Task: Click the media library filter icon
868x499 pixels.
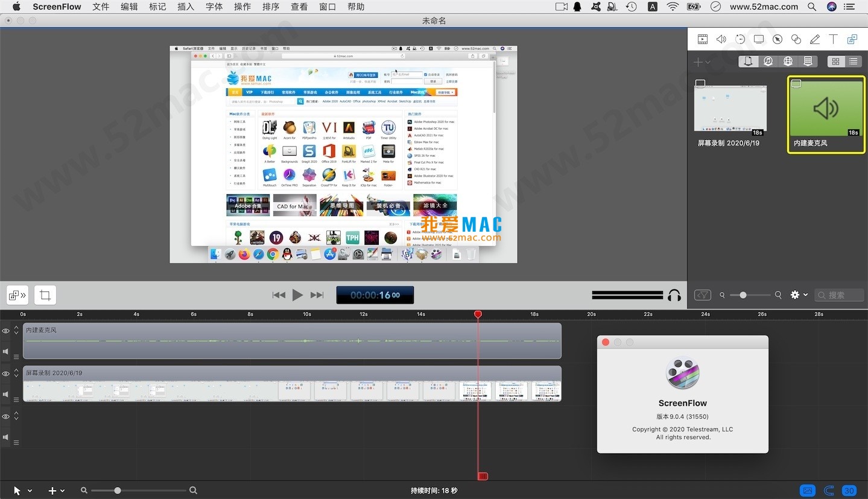Action: (x=703, y=295)
